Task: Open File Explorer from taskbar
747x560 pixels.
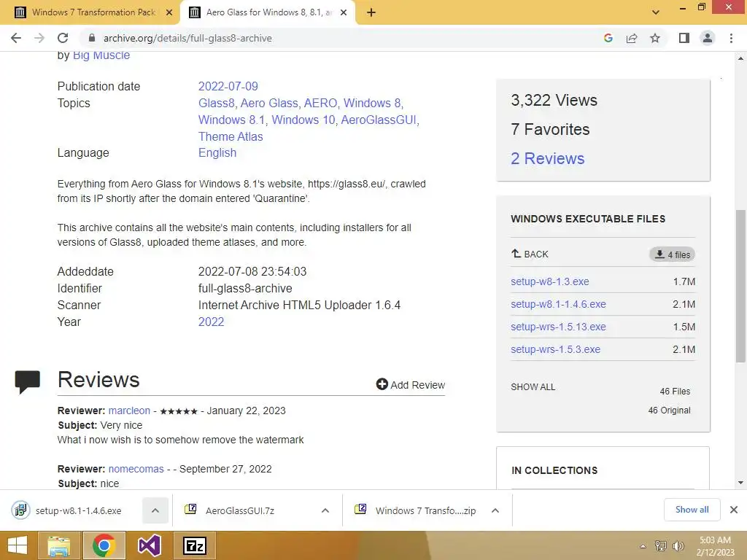Action: tap(58, 545)
